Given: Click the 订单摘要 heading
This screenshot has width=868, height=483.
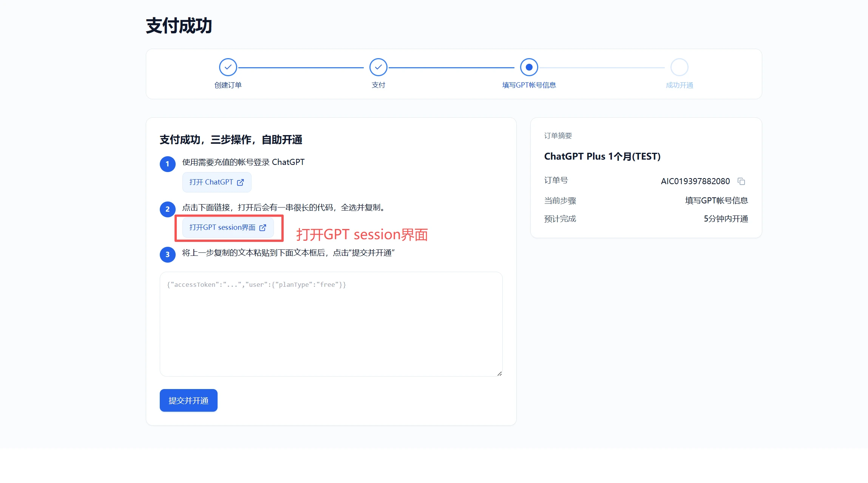Looking at the screenshot, I should click(558, 136).
